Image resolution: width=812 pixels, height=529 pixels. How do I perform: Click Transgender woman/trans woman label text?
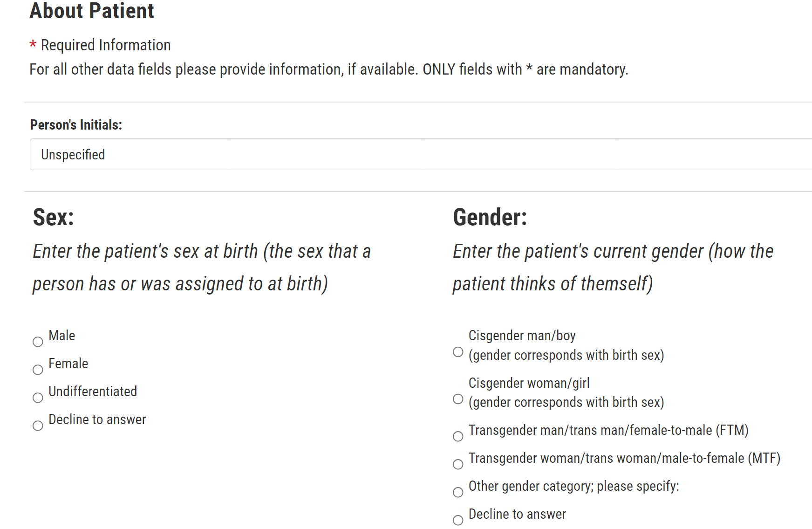624,458
